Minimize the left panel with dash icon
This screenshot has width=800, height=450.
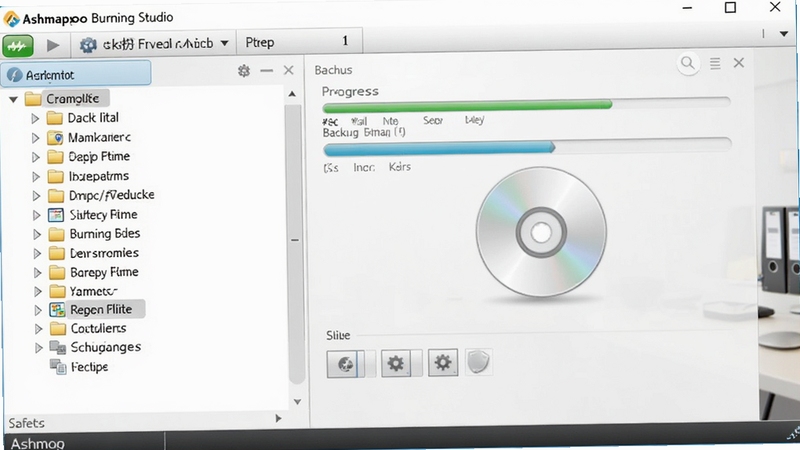coord(266,70)
